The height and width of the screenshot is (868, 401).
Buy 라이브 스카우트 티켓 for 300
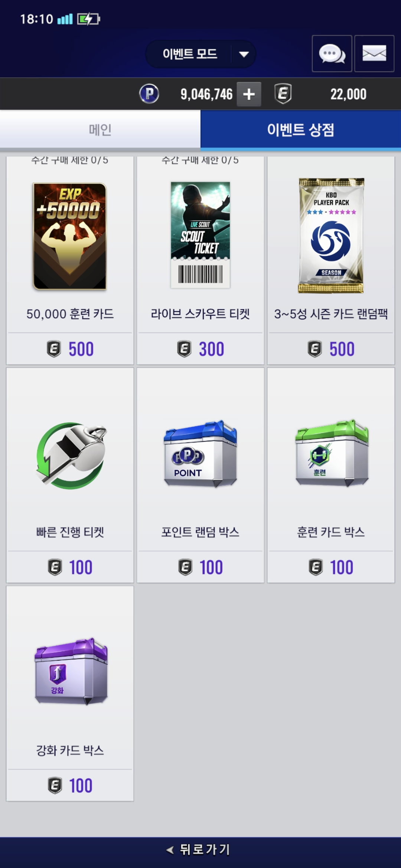point(200,349)
